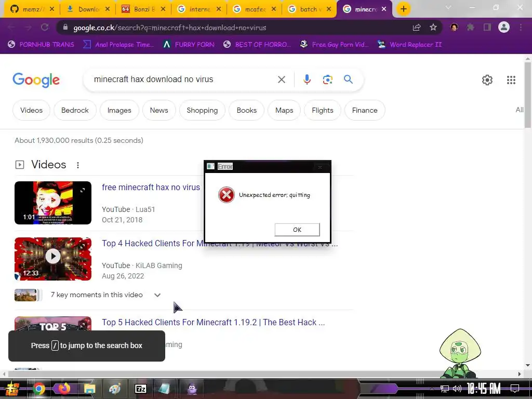Open the Google apps grid

pyautogui.click(x=511, y=80)
